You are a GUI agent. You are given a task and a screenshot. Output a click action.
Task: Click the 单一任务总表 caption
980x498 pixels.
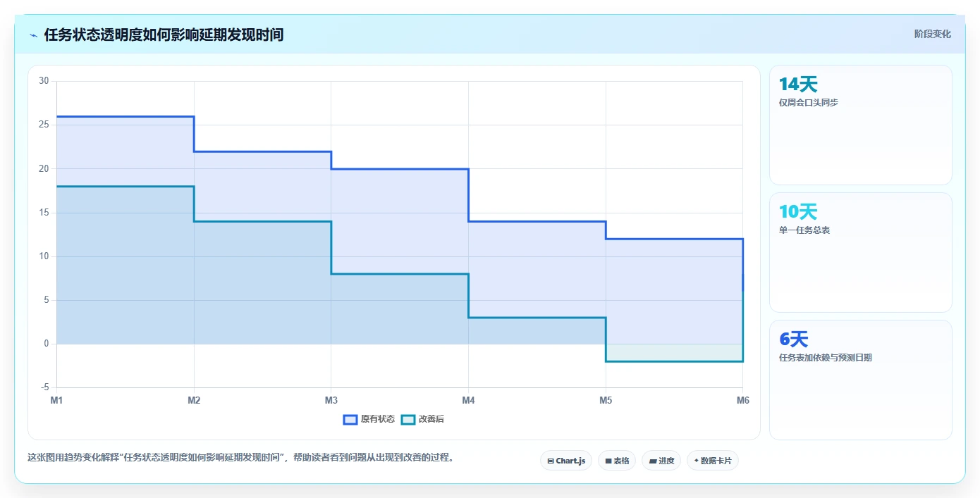tap(804, 230)
